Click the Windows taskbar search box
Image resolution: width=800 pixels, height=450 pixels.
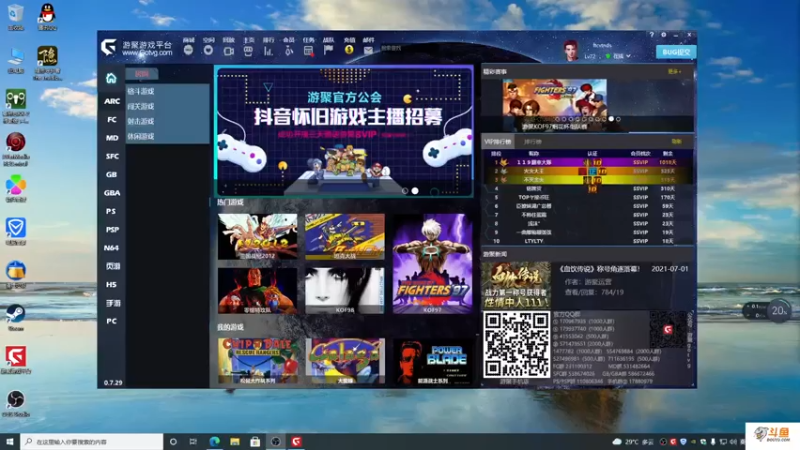92,441
